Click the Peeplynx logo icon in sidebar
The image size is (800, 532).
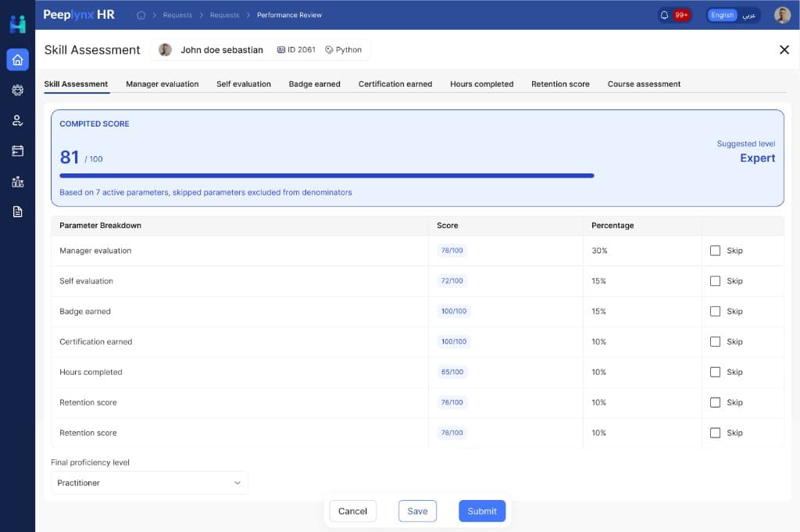pyautogui.click(x=17, y=24)
